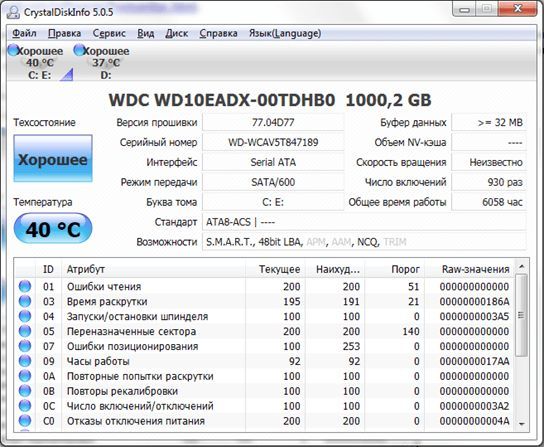Image resolution: width=544 pixels, height=447 pixels.
Task: Open the Язык(Language) menu
Action: [285, 33]
